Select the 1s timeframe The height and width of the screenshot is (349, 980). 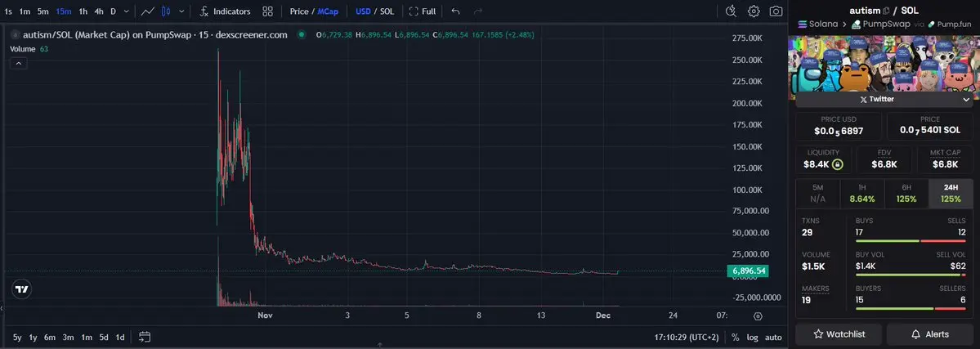[x=8, y=11]
